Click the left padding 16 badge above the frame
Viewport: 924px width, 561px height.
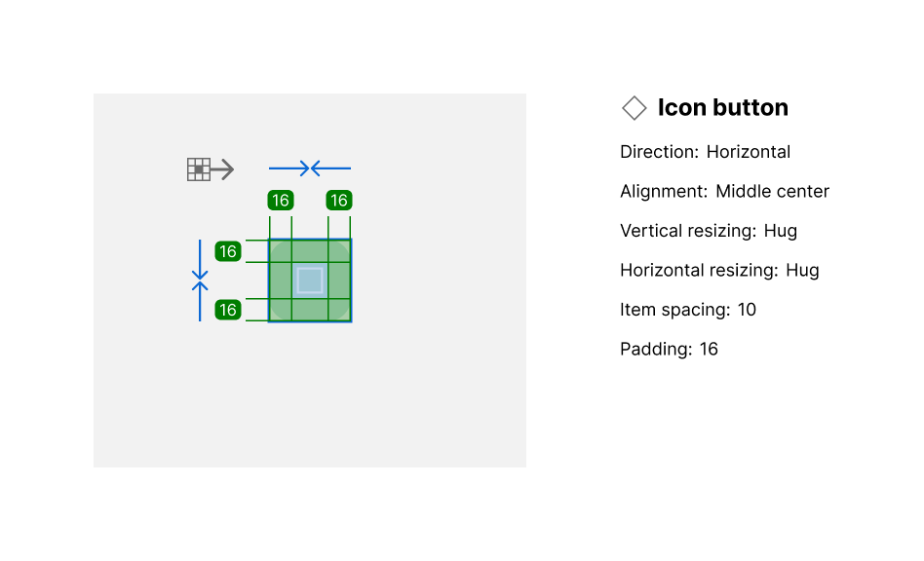(281, 201)
